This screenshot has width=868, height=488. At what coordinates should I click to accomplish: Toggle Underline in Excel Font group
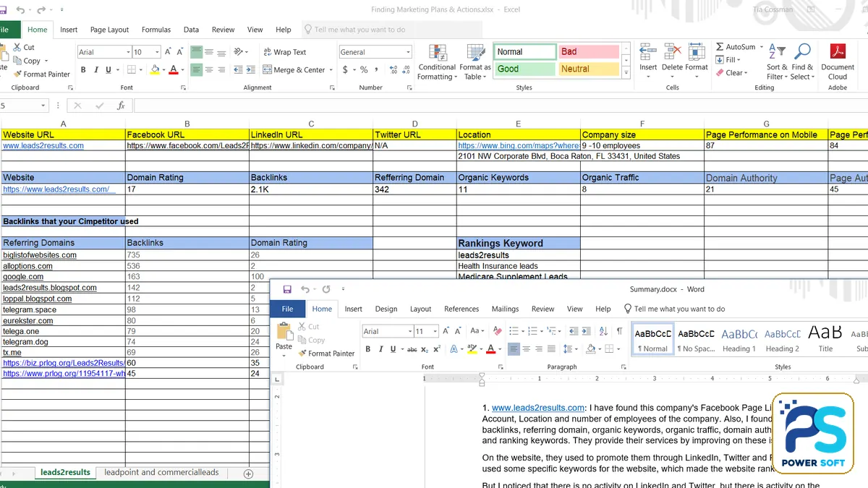[x=109, y=70]
